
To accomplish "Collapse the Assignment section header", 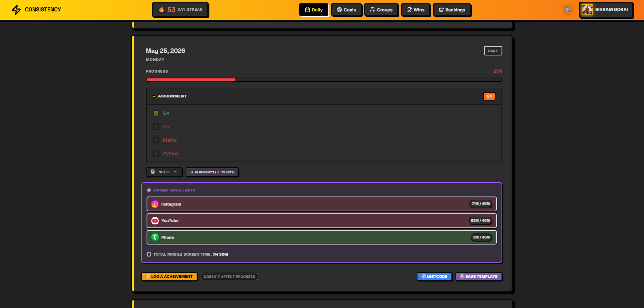I will tap(324, 96).
